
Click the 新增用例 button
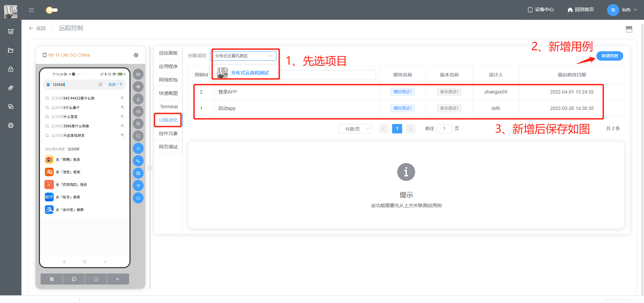coord(610,56)
